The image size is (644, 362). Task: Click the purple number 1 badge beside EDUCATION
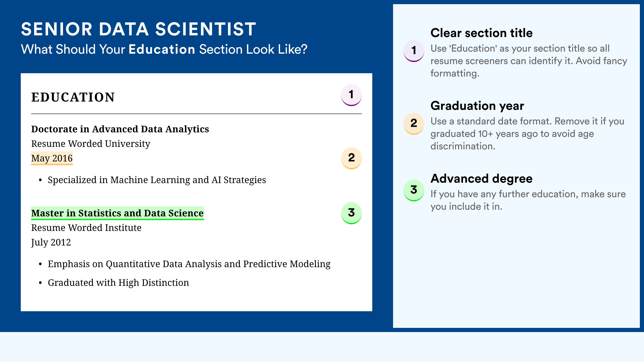351,95
